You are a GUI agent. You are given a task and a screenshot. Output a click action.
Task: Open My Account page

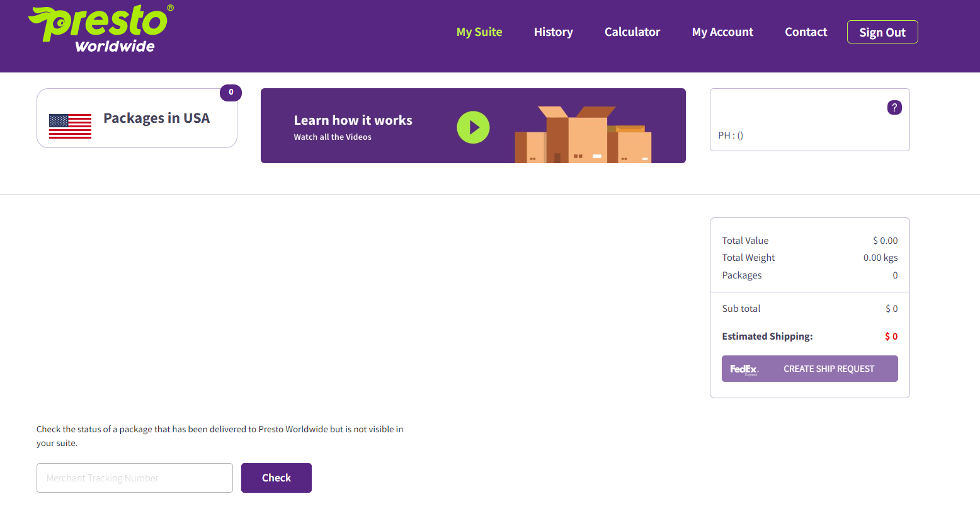(x=722, y=32)
